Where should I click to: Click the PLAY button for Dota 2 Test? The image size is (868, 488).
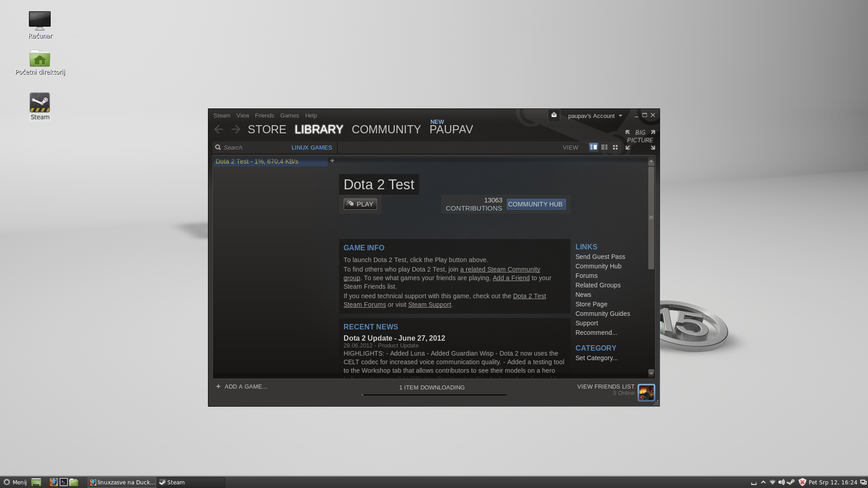coord(360,204)
